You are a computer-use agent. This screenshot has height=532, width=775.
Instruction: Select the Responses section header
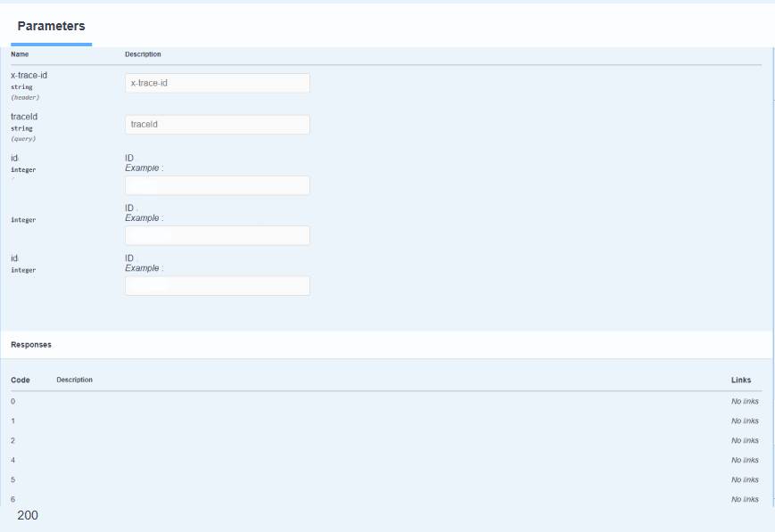31,344
